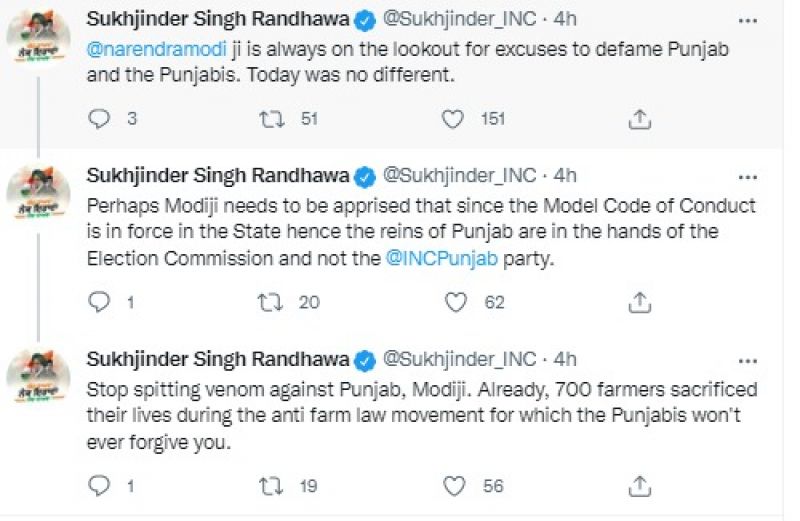Click the 4h timestamp on the third tweet

point(564,359)
